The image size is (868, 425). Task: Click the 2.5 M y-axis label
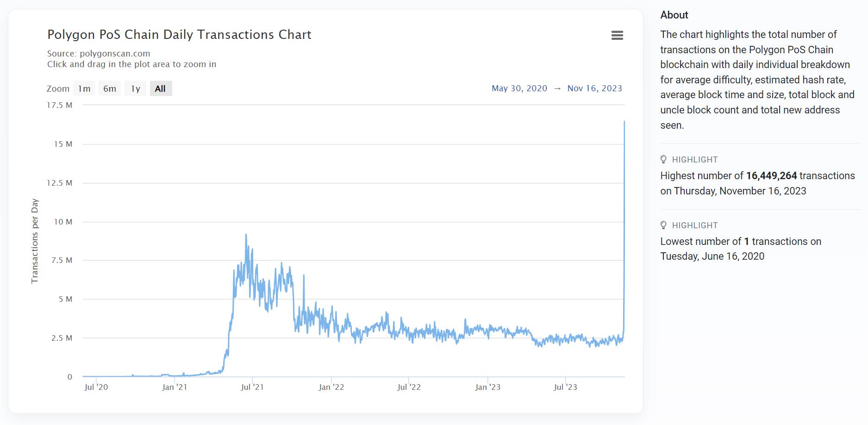62,338
